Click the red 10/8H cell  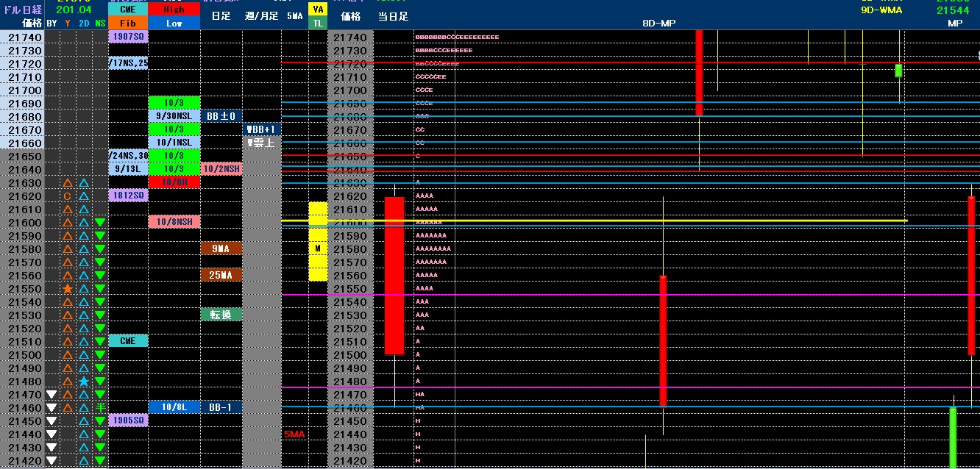click(174, 182)
